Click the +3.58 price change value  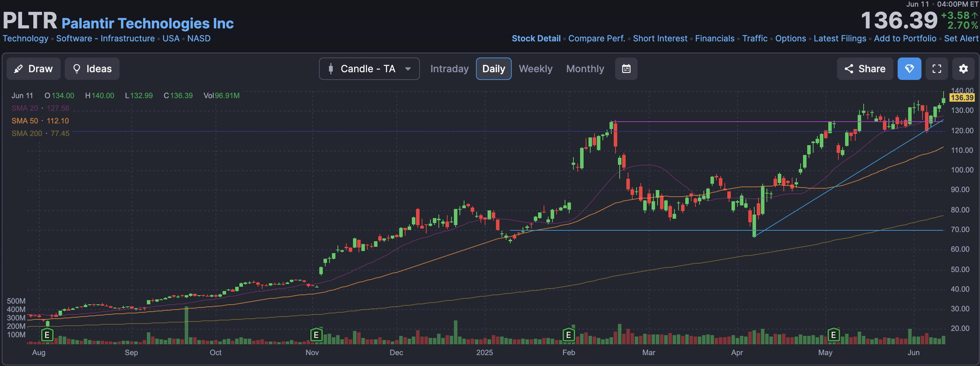955,15
